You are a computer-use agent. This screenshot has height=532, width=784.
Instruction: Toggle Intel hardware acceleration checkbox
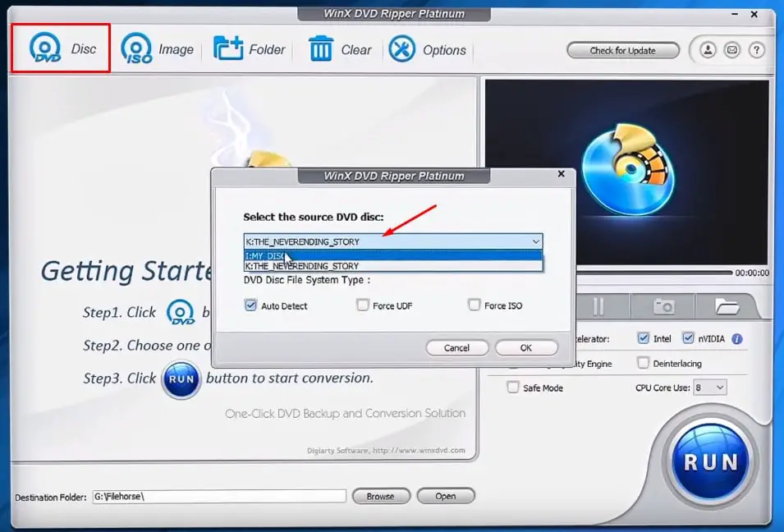point(643,338)
